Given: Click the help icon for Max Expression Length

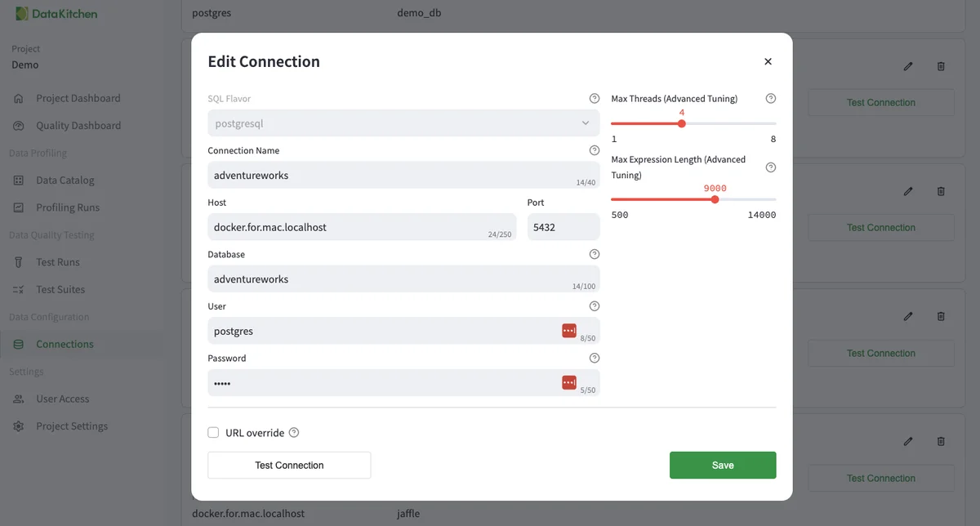Looking at the screenshot, I should (x=771, y=167).
